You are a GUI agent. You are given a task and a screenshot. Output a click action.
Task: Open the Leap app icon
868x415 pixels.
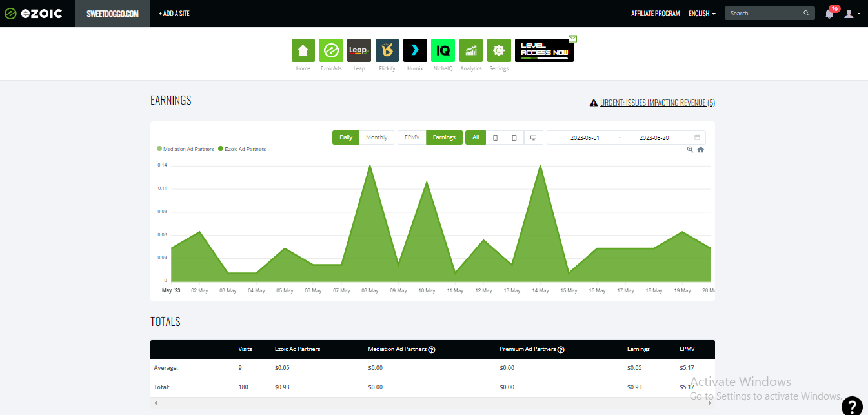[359, 50]
